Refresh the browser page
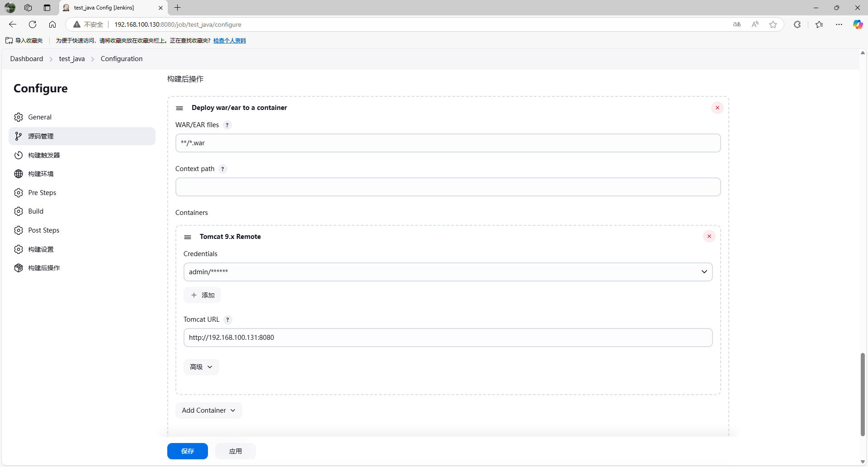The height and width of the screenshot is (467, 868). tap(33, 24)
